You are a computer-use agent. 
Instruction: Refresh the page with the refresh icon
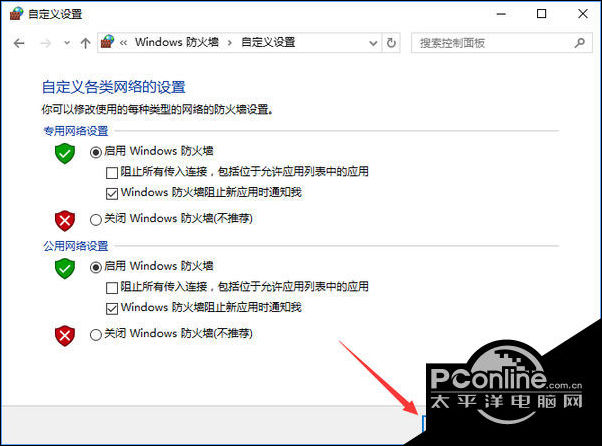[x=391, y=43]
